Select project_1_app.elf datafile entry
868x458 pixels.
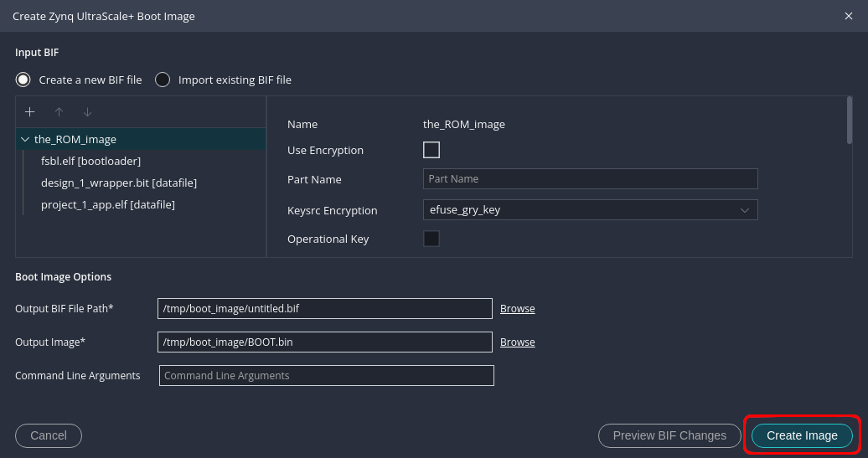108,204
